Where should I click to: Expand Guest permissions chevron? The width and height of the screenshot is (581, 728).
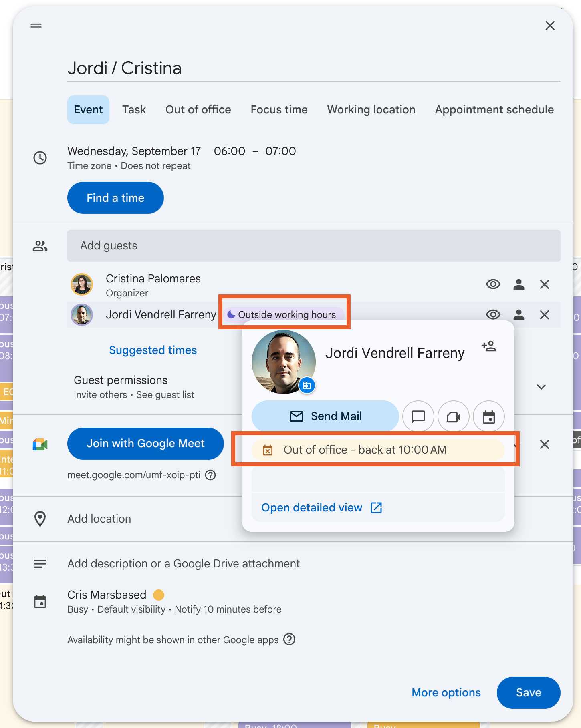[541, 387]
